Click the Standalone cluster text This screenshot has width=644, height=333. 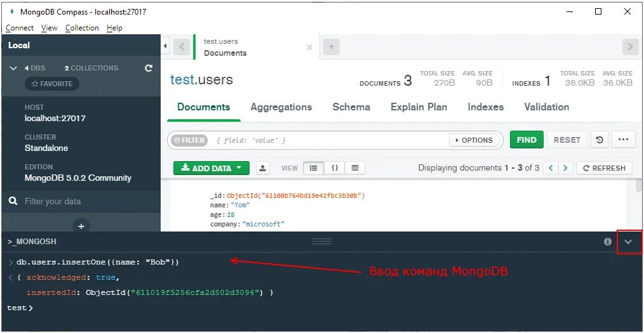46,148
